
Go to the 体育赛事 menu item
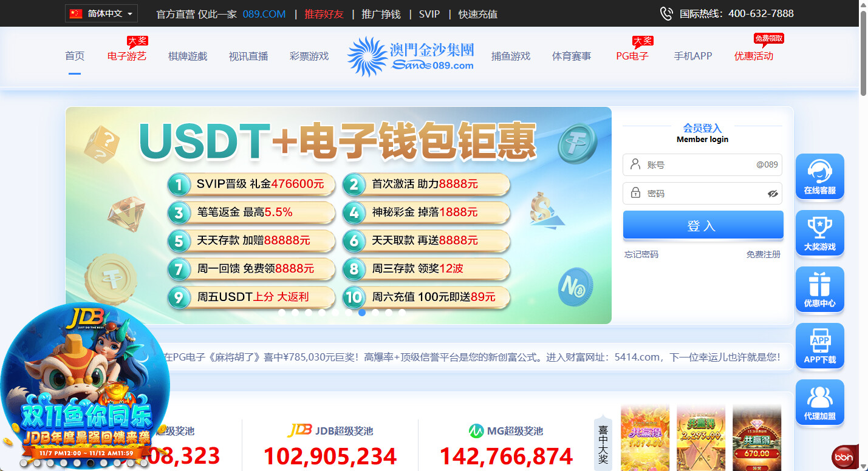pyautogui.click(x=571, y=56)
